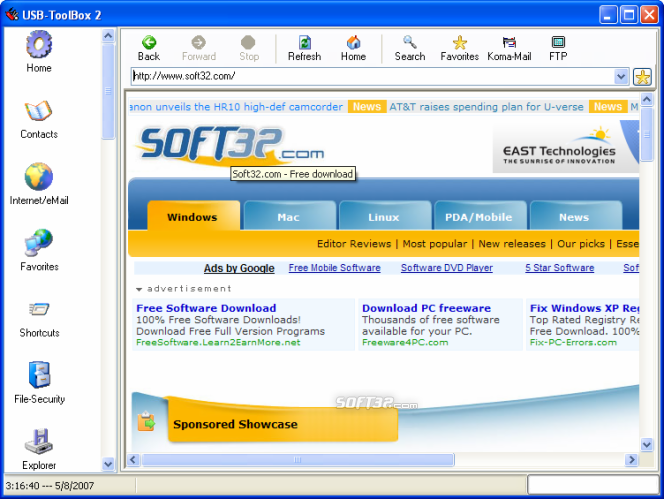
Task: Click the USB-ToolBox 2 title bar icon
Action: click(x=12, y=14)
